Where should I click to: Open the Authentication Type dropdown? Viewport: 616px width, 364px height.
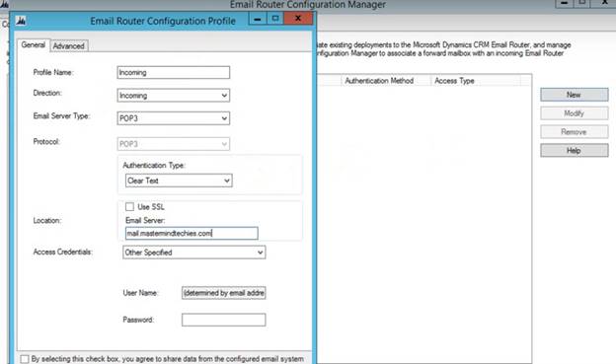[x=179, y=181]
